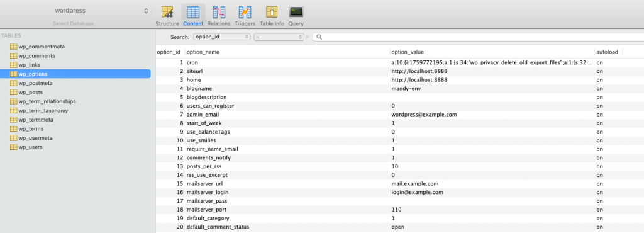Open the Relations view icon
644x233 pixels.
click(218, 12)
